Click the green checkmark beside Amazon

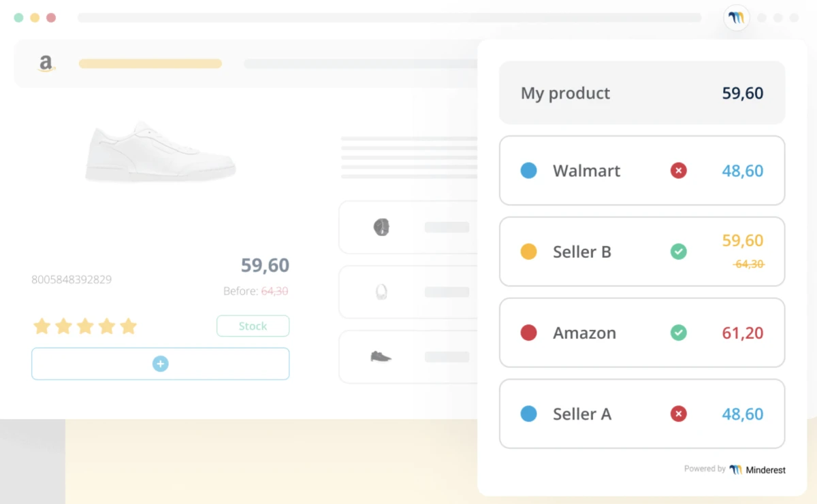pyautogui.click(x=678, y=333)
